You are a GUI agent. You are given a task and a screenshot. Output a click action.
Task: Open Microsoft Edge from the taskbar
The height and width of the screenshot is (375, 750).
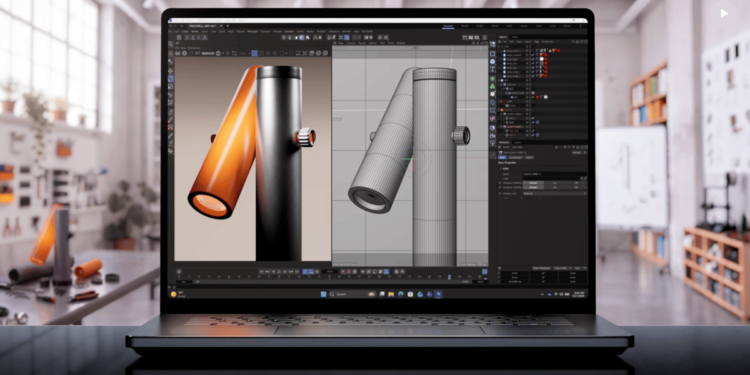[x=400, y=294]
